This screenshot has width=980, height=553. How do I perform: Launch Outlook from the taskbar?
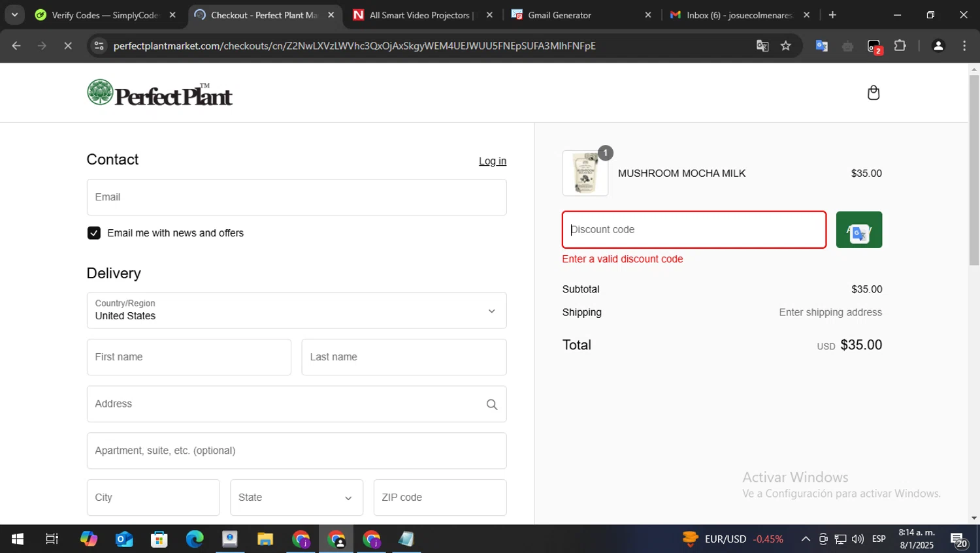click(x=124, y=539)
